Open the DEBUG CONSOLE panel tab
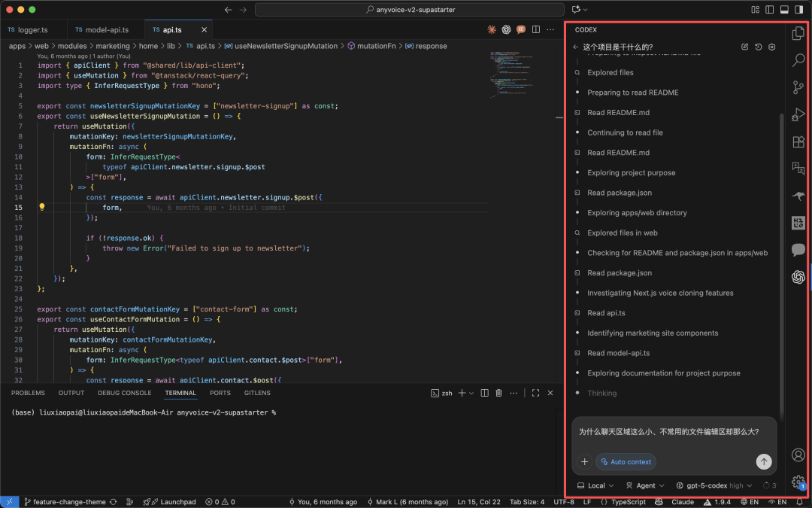The image size is (812, 508). click(x=125, y=393)
